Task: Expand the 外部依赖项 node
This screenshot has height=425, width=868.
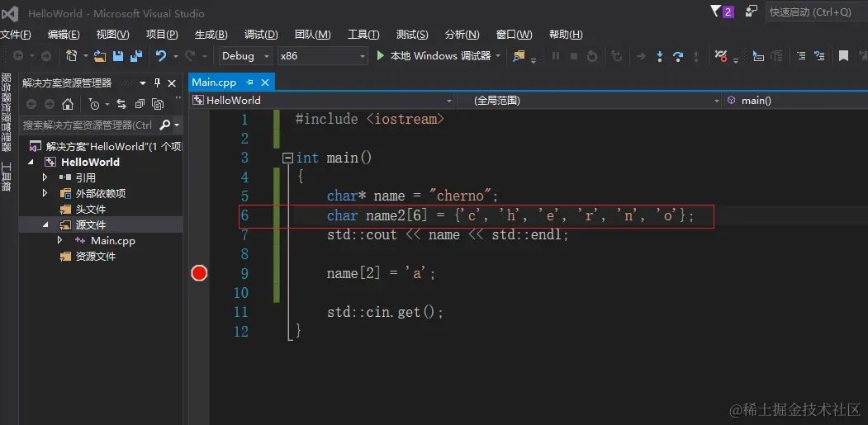Action: click(x=45, y=193)
